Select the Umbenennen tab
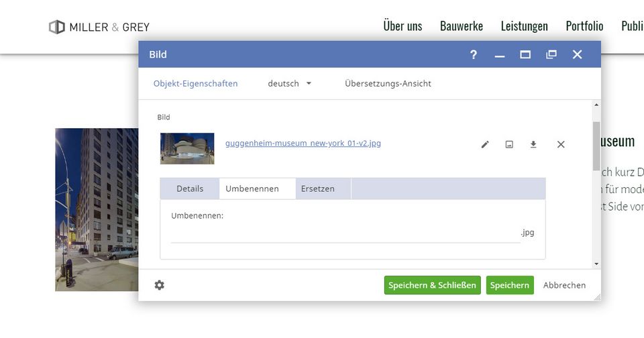The image size is (644, 338). (x=252, y=188)
